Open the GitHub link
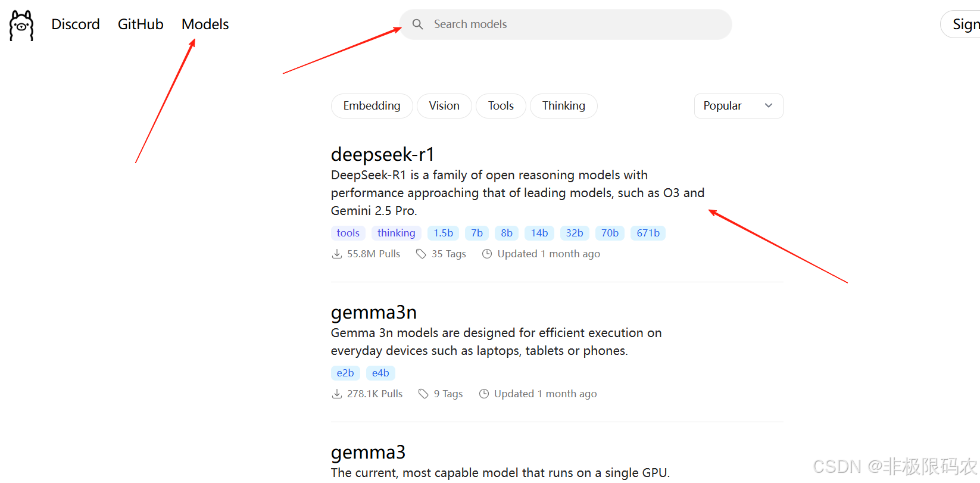 [x=141, y=24]
